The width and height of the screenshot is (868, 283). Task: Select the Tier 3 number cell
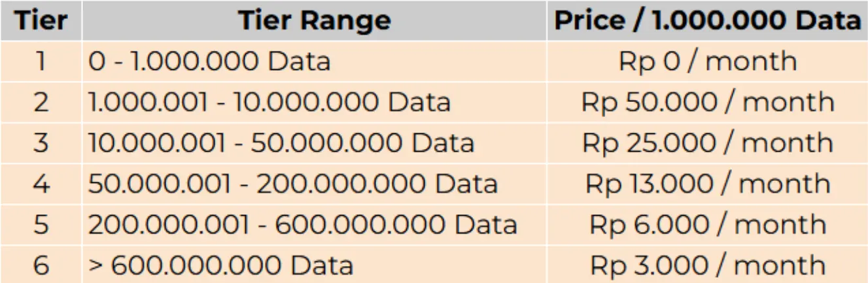point(41,143)
